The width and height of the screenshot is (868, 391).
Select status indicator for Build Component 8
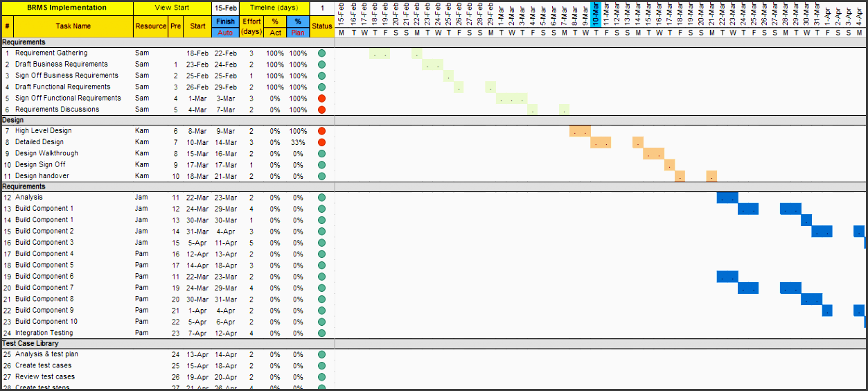coord(321,299)
